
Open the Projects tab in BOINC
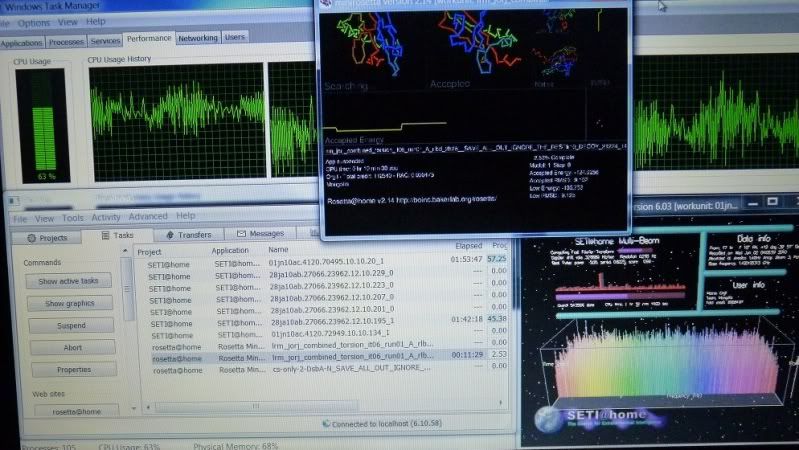(47, 238)
